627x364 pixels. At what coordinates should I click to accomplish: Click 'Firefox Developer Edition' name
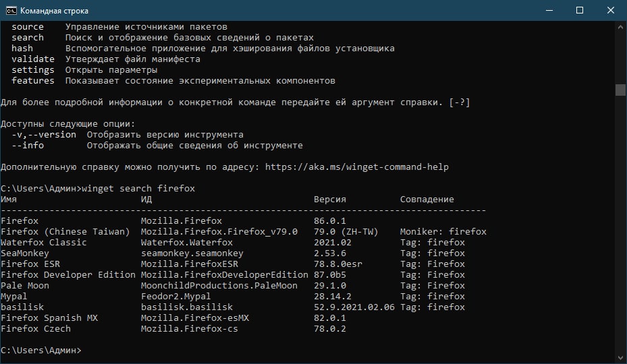click(x=68, y=275)
